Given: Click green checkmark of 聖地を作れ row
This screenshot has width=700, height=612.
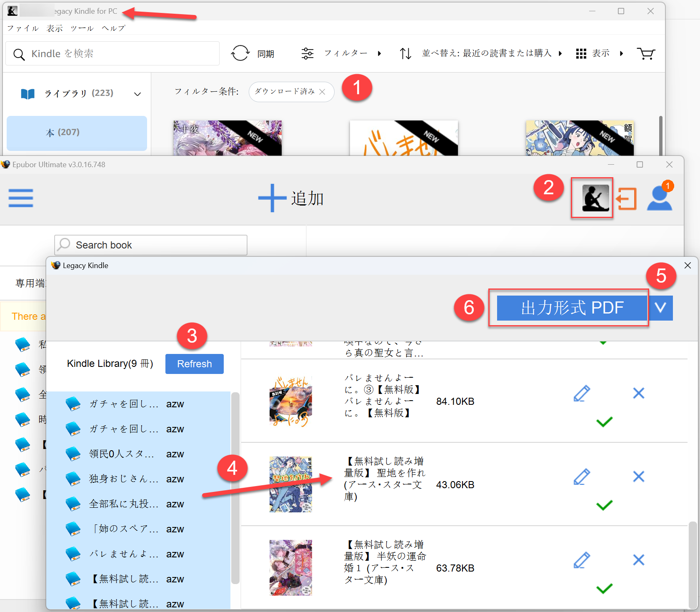Looking at the screenshot, I should (x=604, y=505).
